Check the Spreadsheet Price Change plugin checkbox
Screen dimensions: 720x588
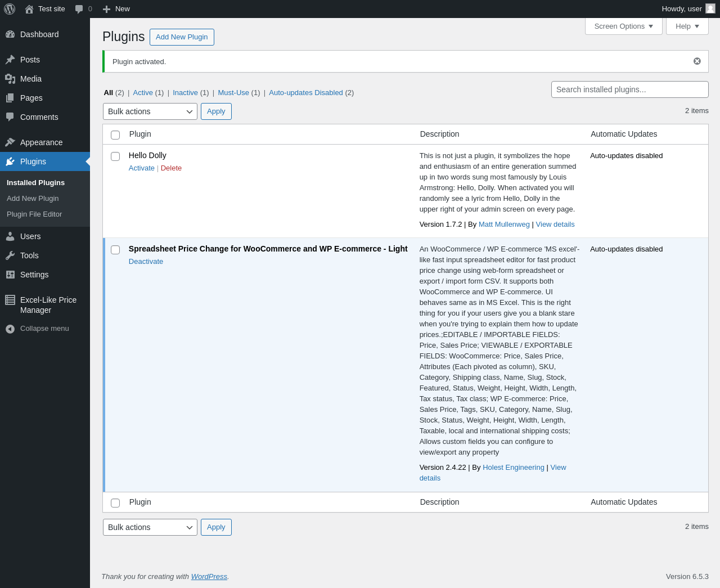point(115,250)
